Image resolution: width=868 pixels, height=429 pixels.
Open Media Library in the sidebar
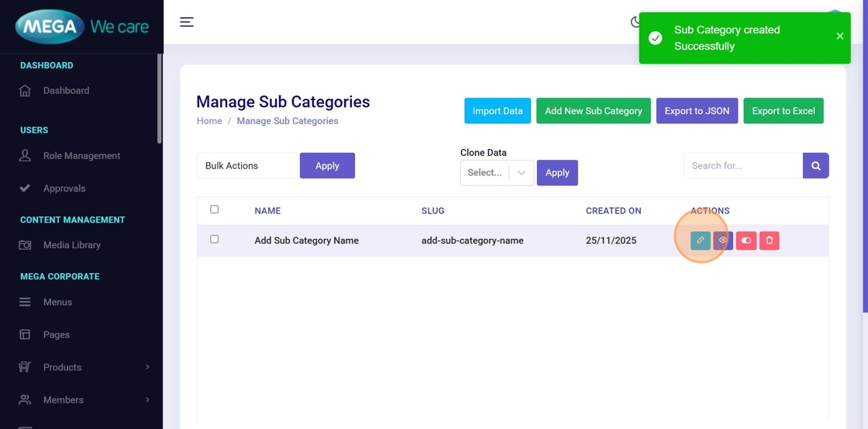point(71,245)
